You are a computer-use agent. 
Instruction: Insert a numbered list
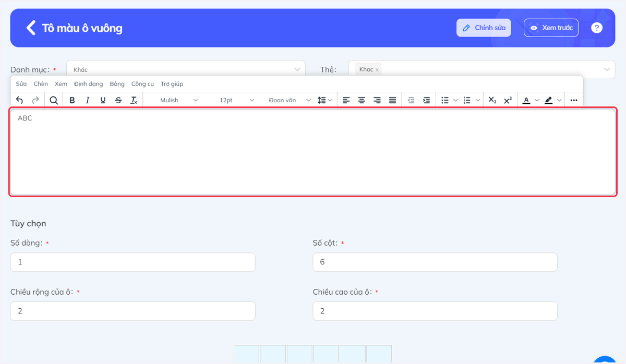tap(467, 100)
